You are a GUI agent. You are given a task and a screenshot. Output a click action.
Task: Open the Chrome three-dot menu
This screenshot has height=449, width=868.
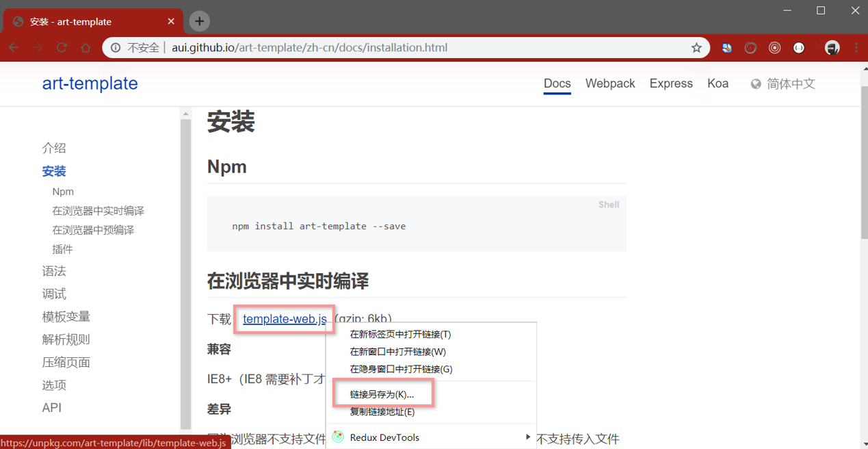tap(856, 48)
